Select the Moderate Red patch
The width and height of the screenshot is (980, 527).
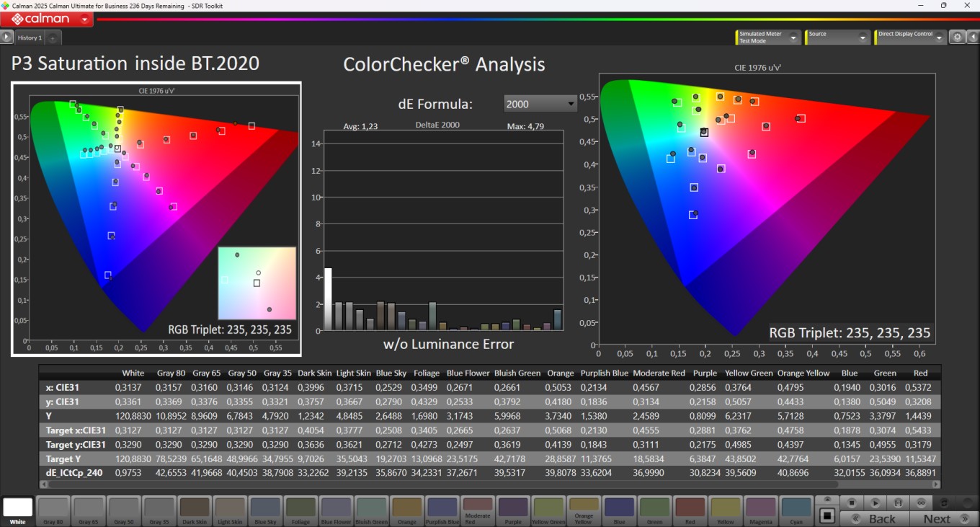click(x=477, y=510)
